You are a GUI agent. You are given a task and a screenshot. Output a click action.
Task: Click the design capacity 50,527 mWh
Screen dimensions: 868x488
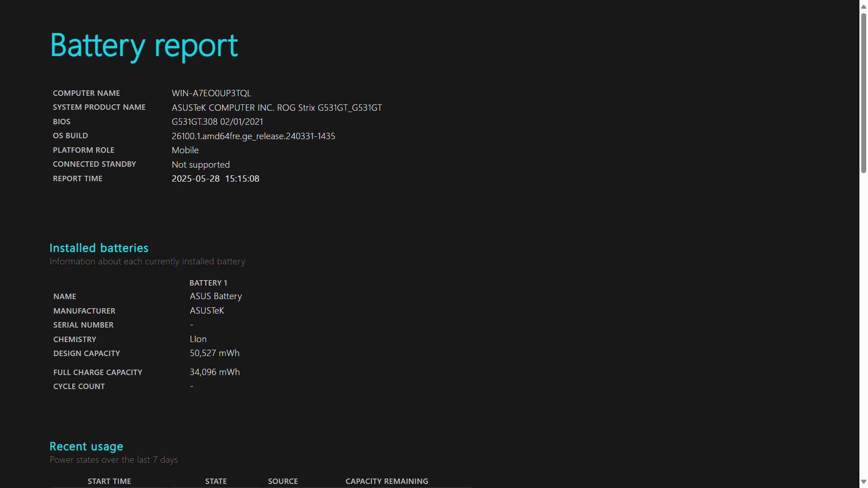click(x=214, y=353)
